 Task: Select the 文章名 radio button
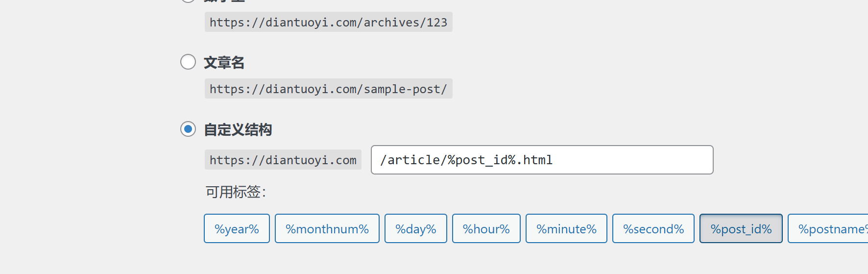pyautogui.click(x=188, y=62)
